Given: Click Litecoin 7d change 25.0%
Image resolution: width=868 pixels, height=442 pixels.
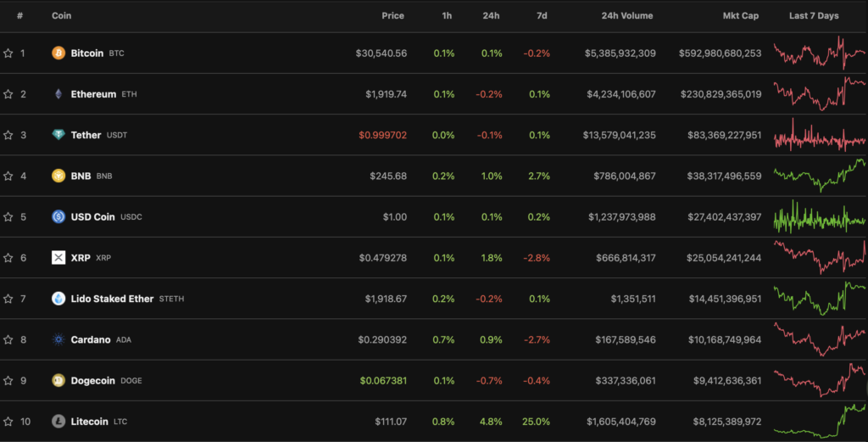Looking at the screenshot, I should 536,422.
